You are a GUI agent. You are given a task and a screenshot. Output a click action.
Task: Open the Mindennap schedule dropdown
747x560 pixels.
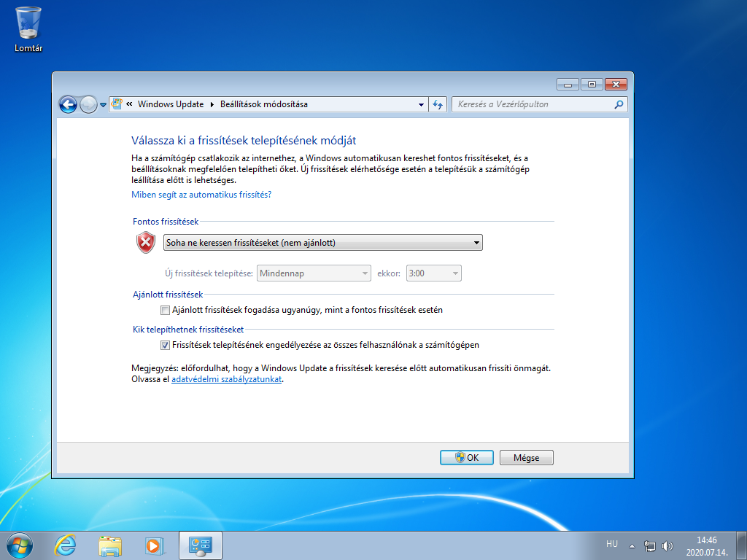point(314,273)
